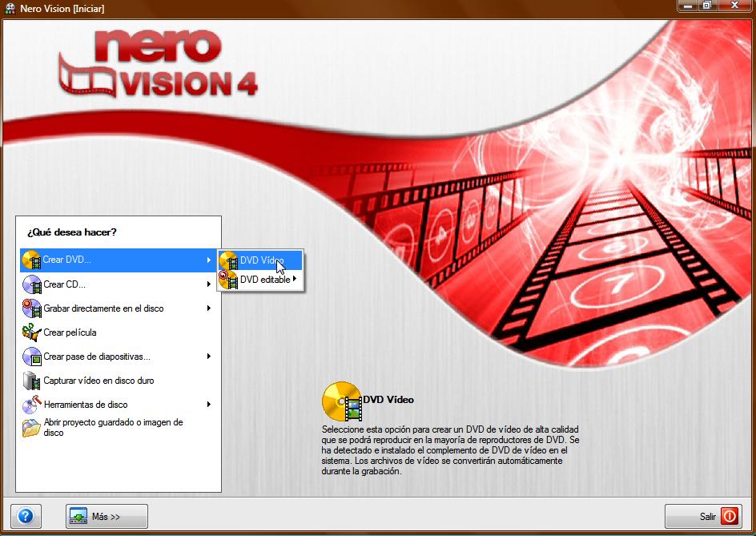The height and width of the screenshot is (536, 756).
Task: Click the Grabar directamente en el disco icon
Action: (x=32, y=308)
